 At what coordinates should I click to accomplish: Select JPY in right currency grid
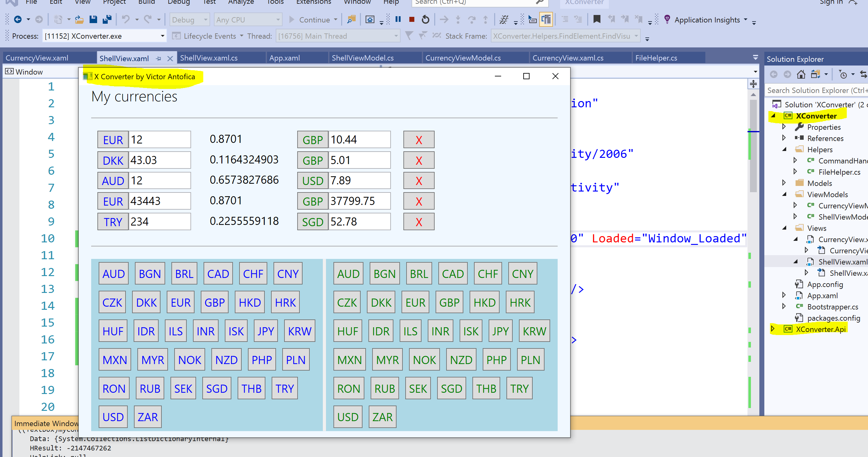[x=500, y=331]
